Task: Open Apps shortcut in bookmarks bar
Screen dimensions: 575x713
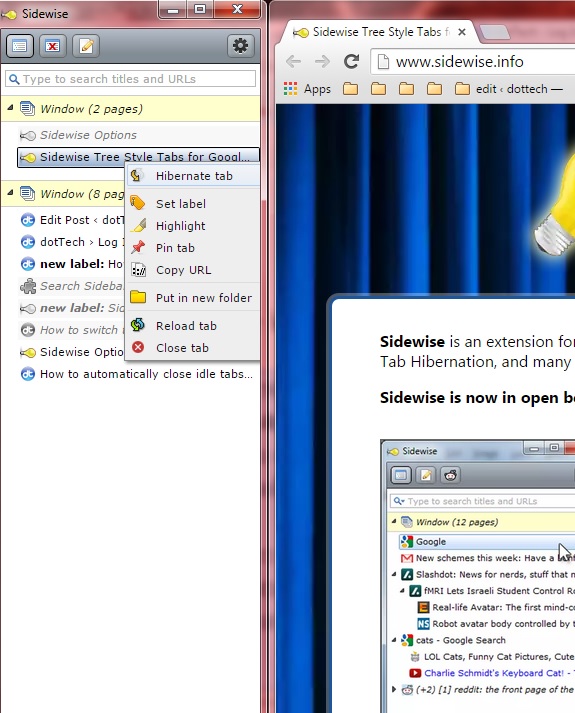Action: [x=307, y=89]
